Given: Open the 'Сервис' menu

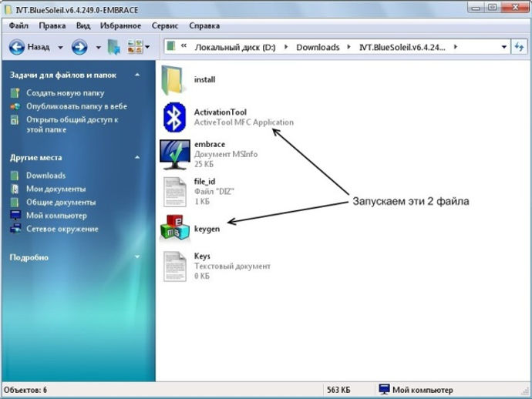Looking at the screenshot, I should (x=165, y=25).
